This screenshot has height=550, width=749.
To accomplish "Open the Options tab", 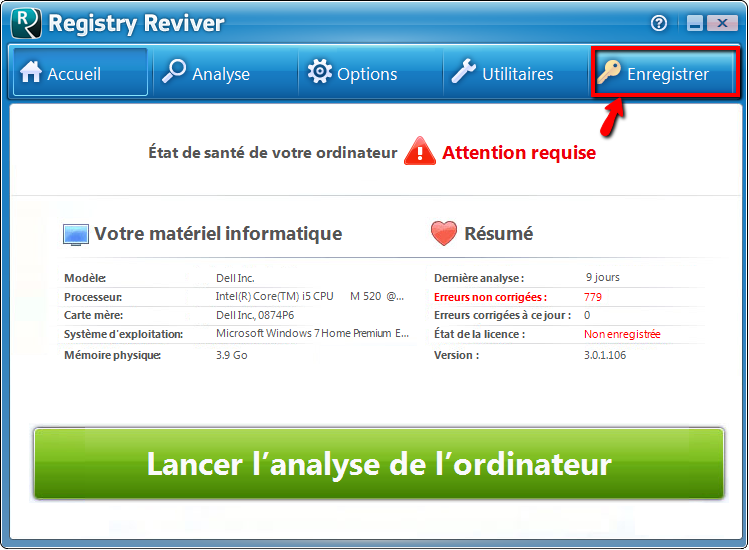I will (370, 73).
